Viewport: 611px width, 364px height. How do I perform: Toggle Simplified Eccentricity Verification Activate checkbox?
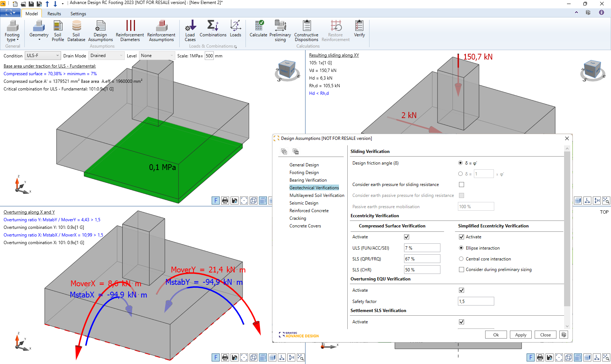[x=462, y=237]
